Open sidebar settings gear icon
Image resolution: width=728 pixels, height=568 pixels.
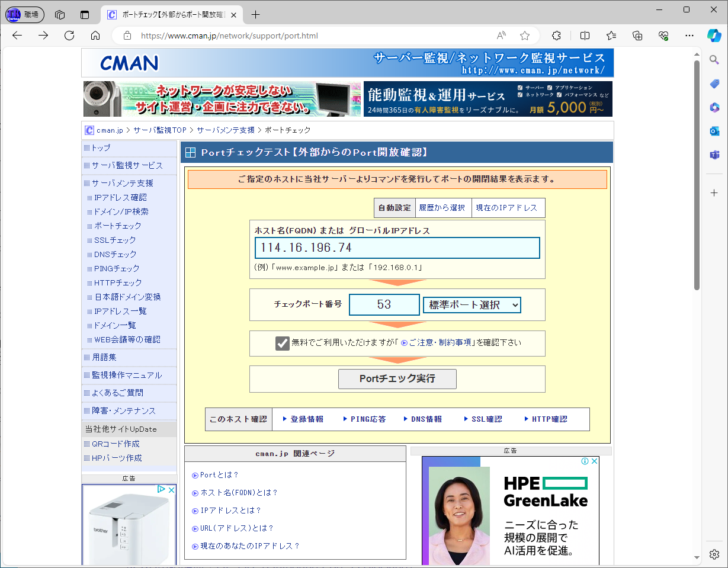point(714,554)
